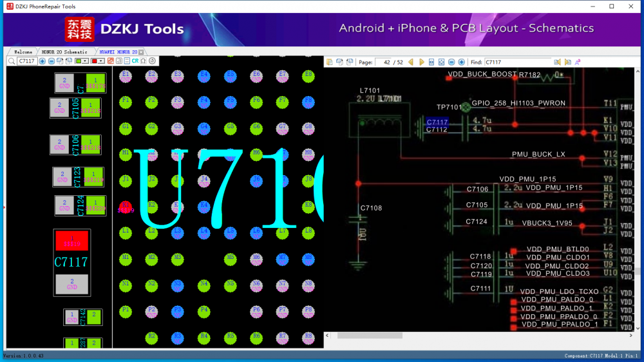Image resolution: width=644 pixels, height=362 pixels.
Task: Click the circular refresh icon in PCB toolbar
Action: pyautogui.click(x=153, y=61)
